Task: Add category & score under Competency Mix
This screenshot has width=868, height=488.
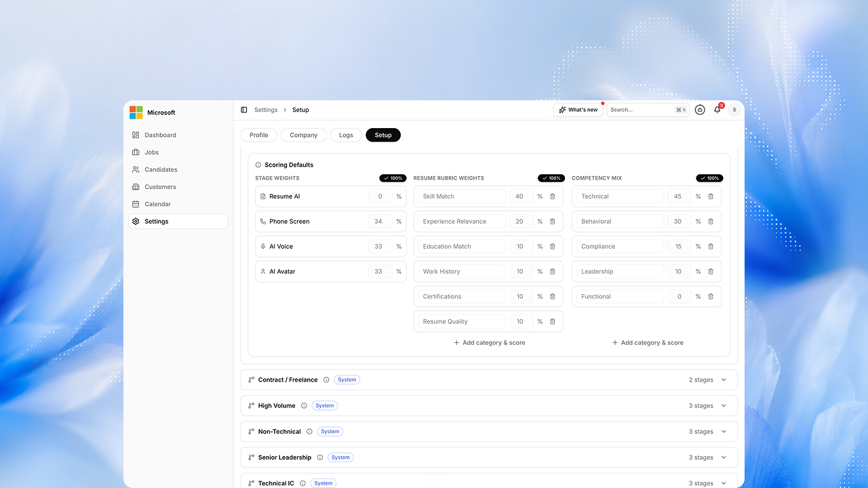Action: click(648, 343)
